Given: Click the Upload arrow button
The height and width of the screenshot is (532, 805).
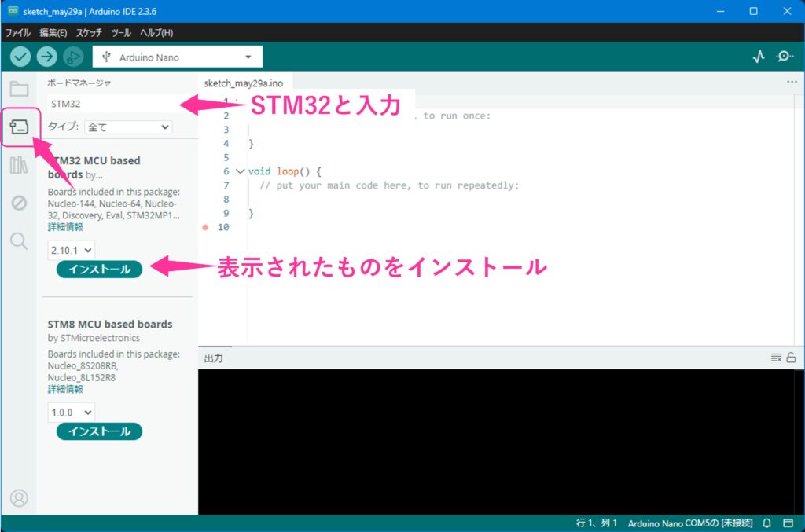Looking at the screenshot, I should (x=46, y=57).
